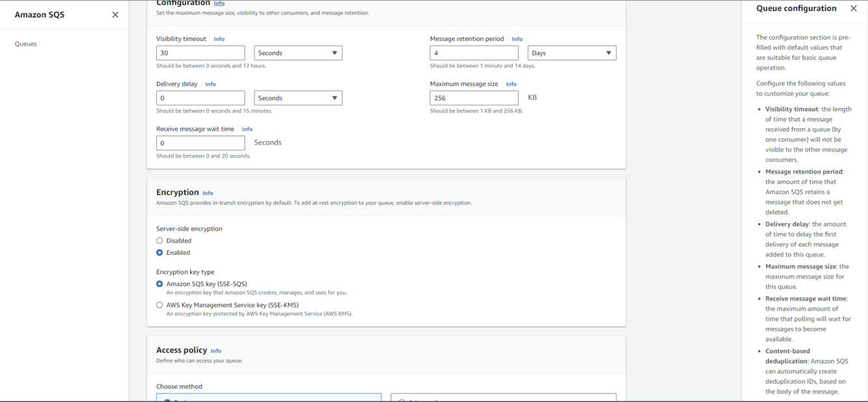
Task: Click the 'Choose method' label
Action: click(179, 386)
